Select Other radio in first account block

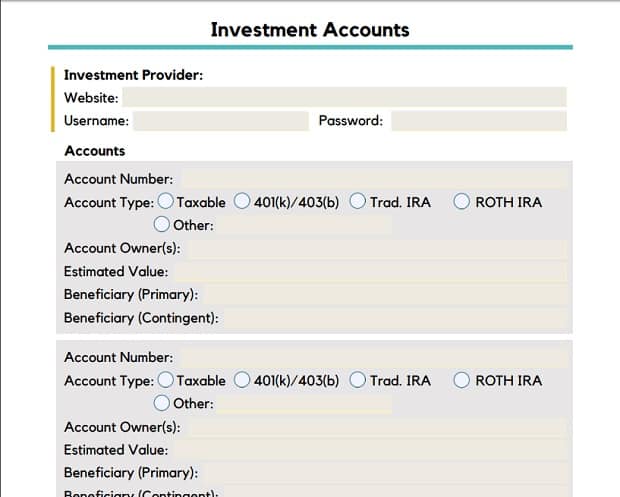(161, 224)
